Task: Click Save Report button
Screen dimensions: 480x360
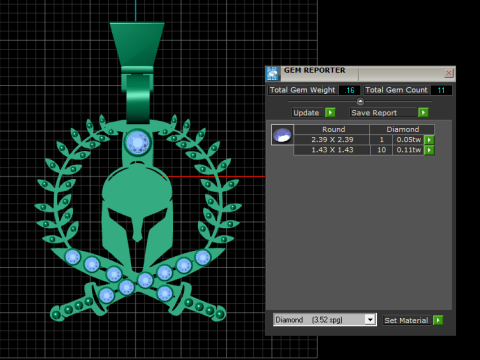Action: (384, 113)
